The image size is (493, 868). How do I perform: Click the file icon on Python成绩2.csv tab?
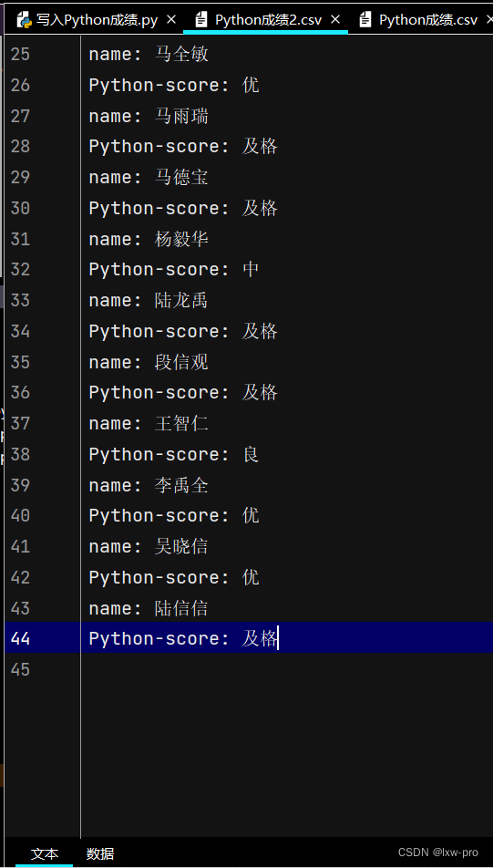point(201,20)
